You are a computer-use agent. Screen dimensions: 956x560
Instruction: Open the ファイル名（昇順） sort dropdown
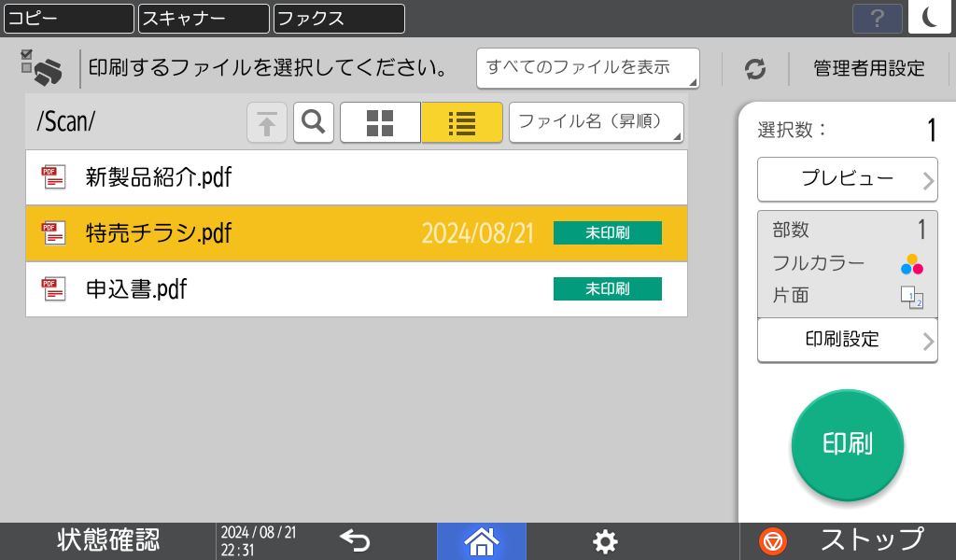tap(596, 122)
